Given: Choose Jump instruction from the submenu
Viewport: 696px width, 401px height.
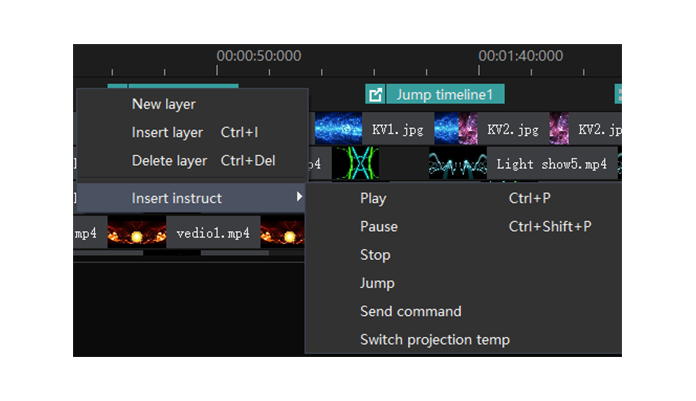Looking at the screenshot, I should pos(463,283).
